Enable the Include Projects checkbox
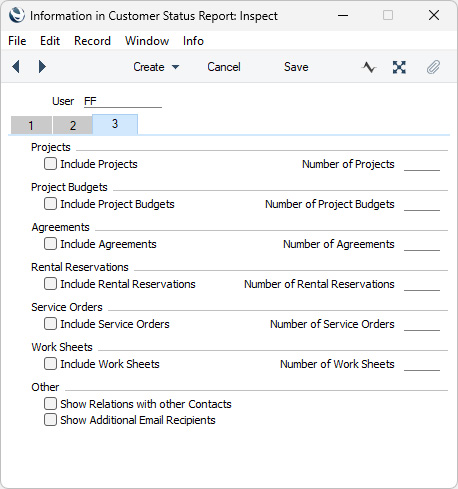Screen dimensions: 458x489 pyautogui.click(x=50, y=164)
